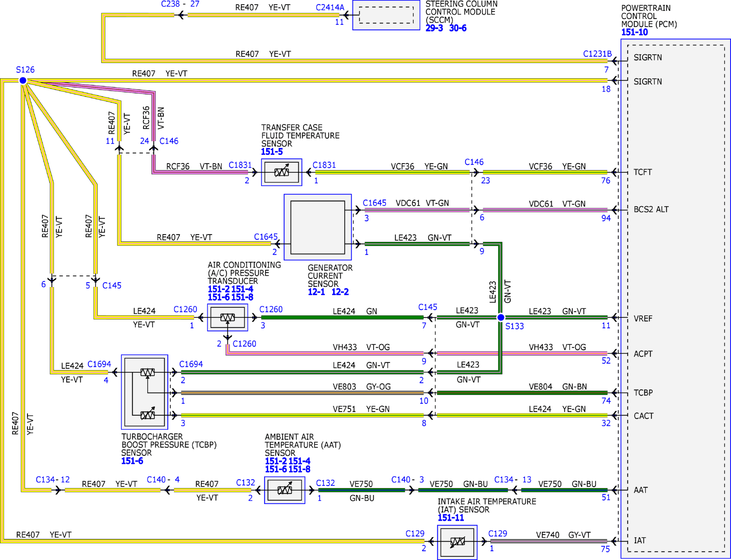731x560 pixels.
Task: Open 151-8 link under A/C Pressure Transducer
Action: pyautogui.click(x=242, y=297)
